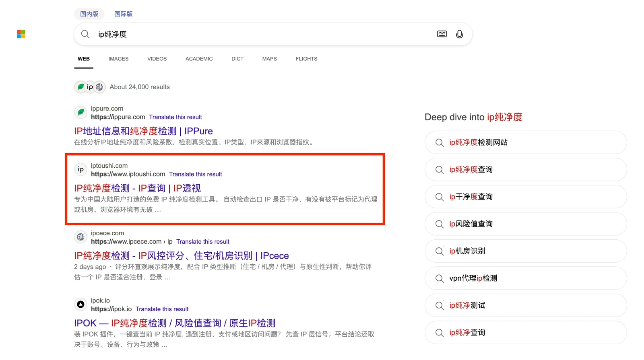
Task: Open IP地址信息和纯净度检测 | IPPure result
Action: pyautogui.click(x=143, y=131)
